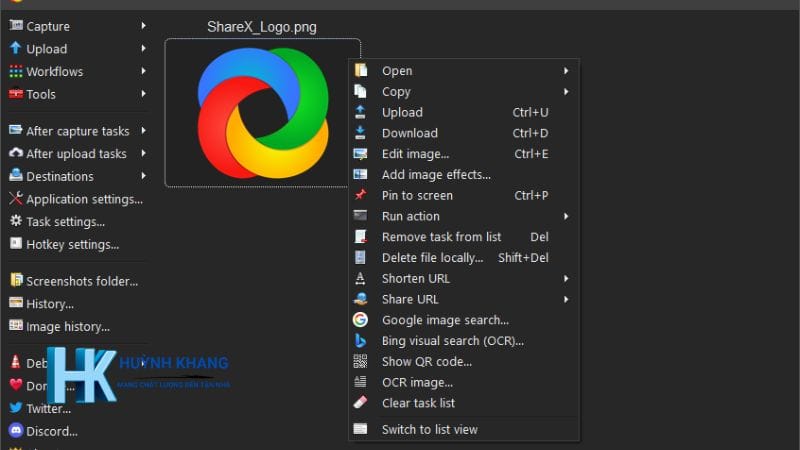The image size is (800, 450).
Task: Click the Bing visual search (OCR)... text
Action: [x=453, y=341]
